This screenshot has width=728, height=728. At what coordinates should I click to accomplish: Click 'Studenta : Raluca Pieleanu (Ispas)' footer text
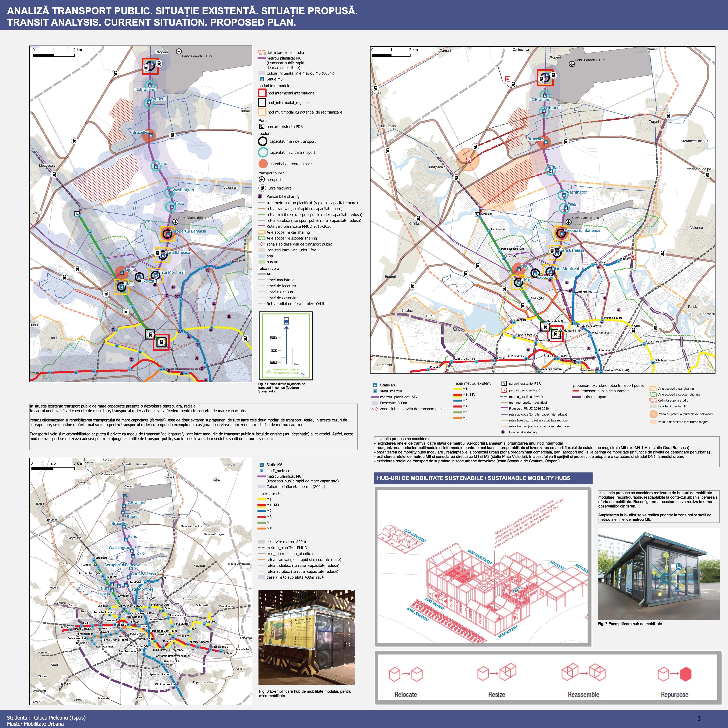point(46,717)
